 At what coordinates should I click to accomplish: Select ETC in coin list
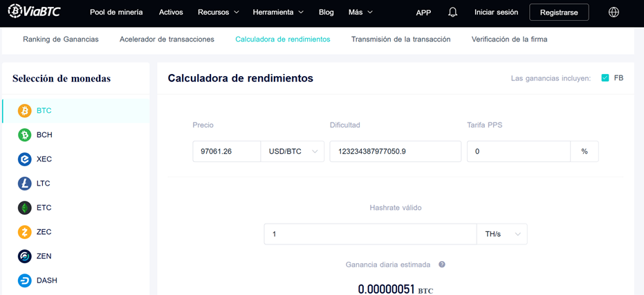(75, 208)
